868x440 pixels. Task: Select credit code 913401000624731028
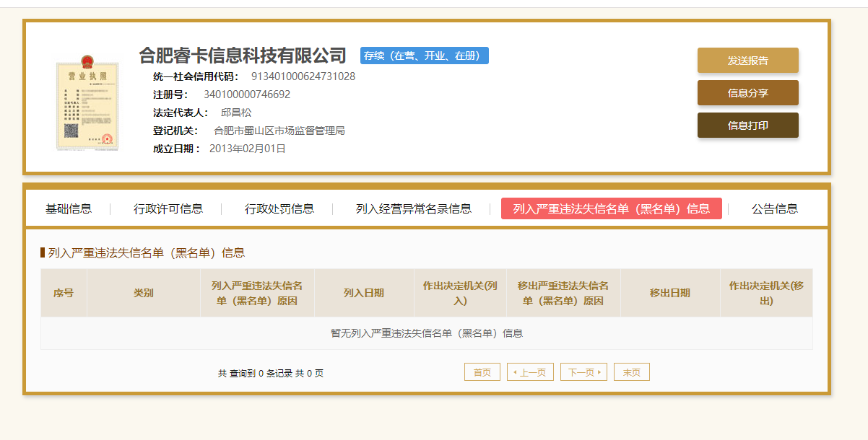point(303,76)
